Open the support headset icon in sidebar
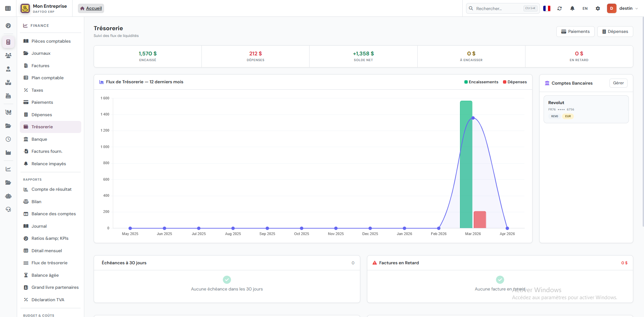Image resolution: width=644 pixels, height=317 pixels. coord(8,209)
